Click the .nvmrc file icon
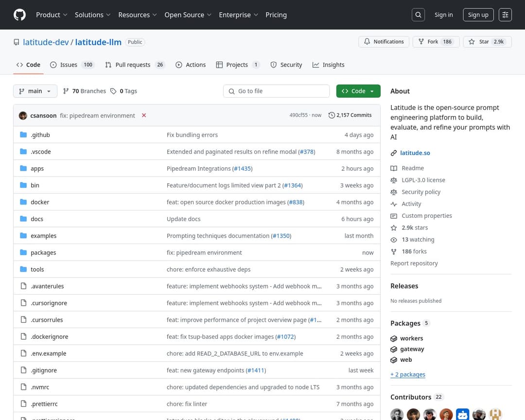The width and height of the screenshot is (525, 420). [x=23, y=386]
